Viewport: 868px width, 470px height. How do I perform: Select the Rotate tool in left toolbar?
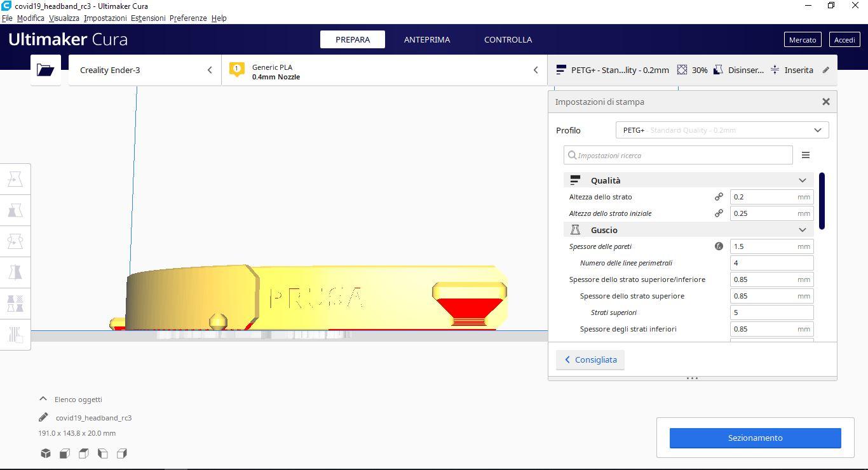(x=15, y=241)
